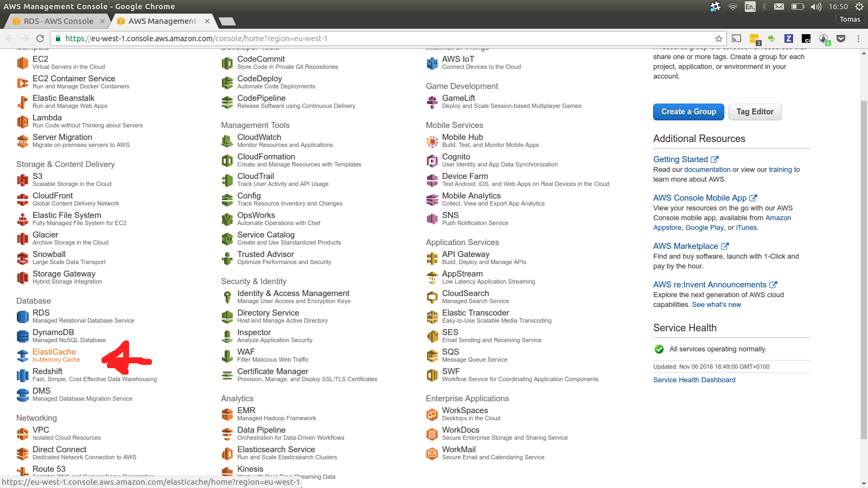The width and height of the screenshot is (868, 488).
Task: Open the AWS IoT icon
Action: click(x=432, y=63)
